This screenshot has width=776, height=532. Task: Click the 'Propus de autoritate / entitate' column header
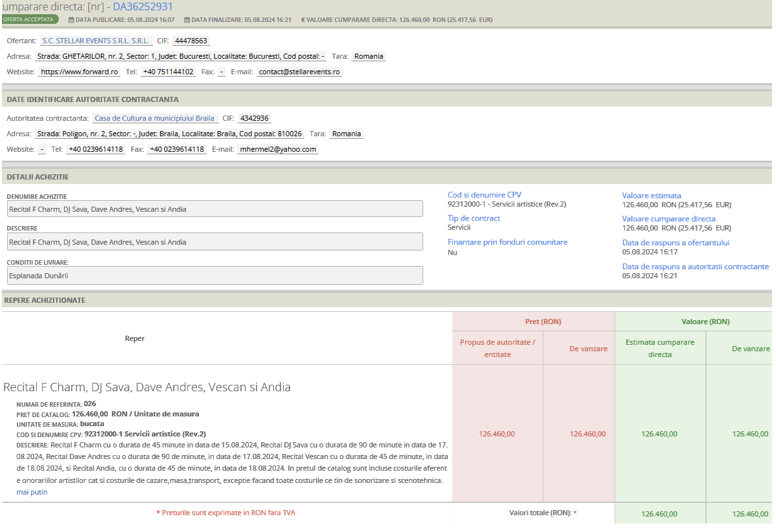(x=498, y=348)
